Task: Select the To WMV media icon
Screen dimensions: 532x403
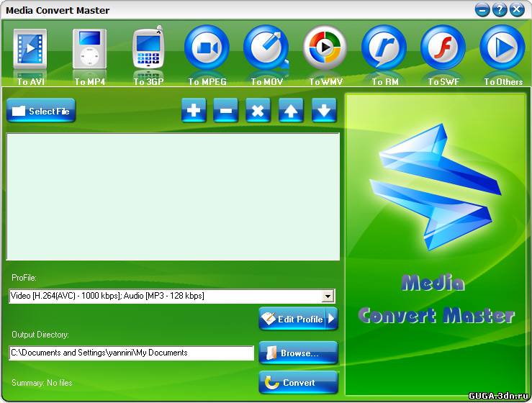Action: pos(325,47)
